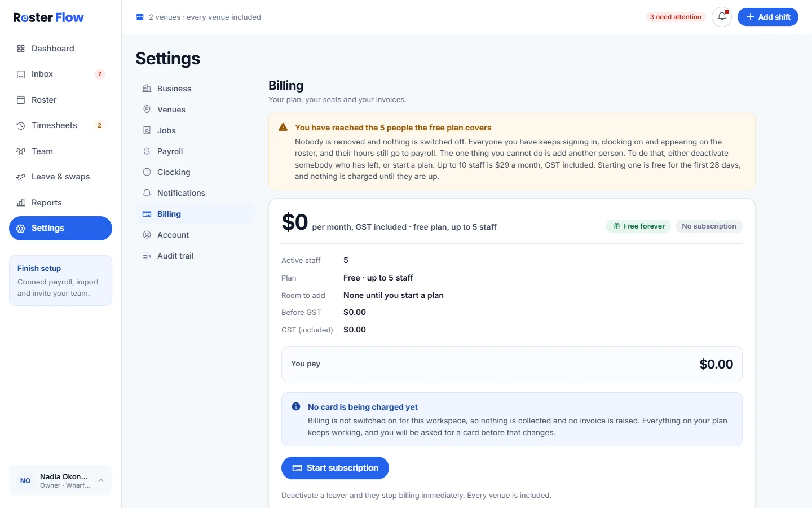The image size is (812, 508).
Task: Click the Inbox unread count badge 7
Action: tap(100, 74)
